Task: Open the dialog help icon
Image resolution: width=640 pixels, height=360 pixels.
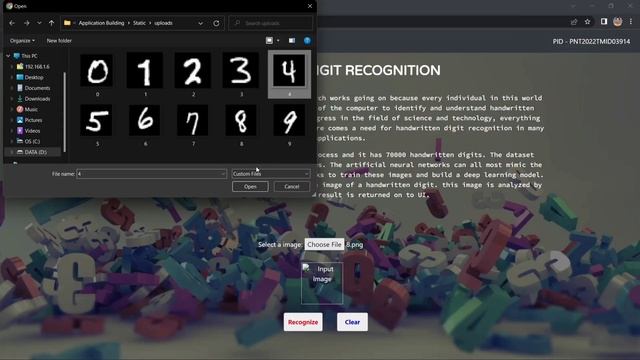Action: (x=307, y=40)
